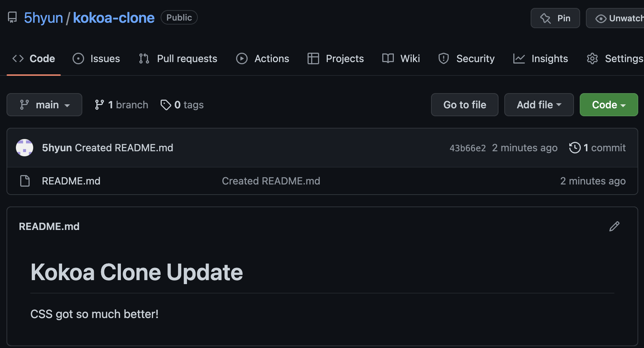Image resolution: width=644 pixels, height=348 pixels.
Task: Click the Public visibility badge
Action: 179,17
